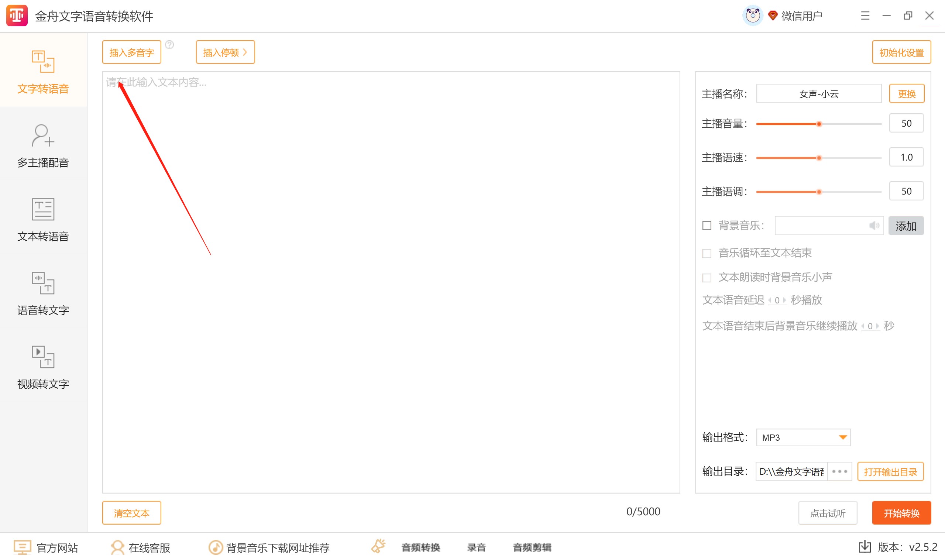Click the 主播语速 value field showing 1.0
Image resolution: width=945 pixels, height=560 pixels.
tap(906, 157)
